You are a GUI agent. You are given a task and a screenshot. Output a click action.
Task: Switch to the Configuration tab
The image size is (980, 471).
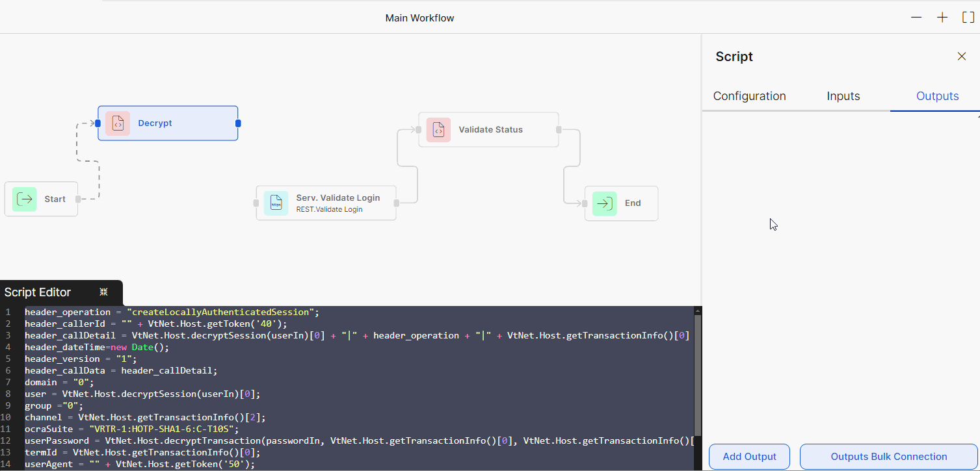point(748,95)
